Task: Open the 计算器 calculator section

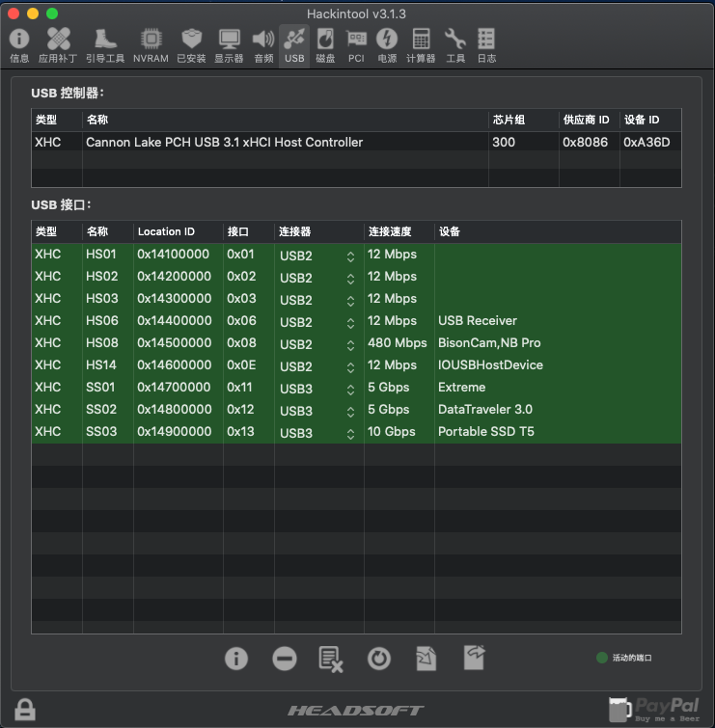Action: pyautogui.click(x=421, y=45)
